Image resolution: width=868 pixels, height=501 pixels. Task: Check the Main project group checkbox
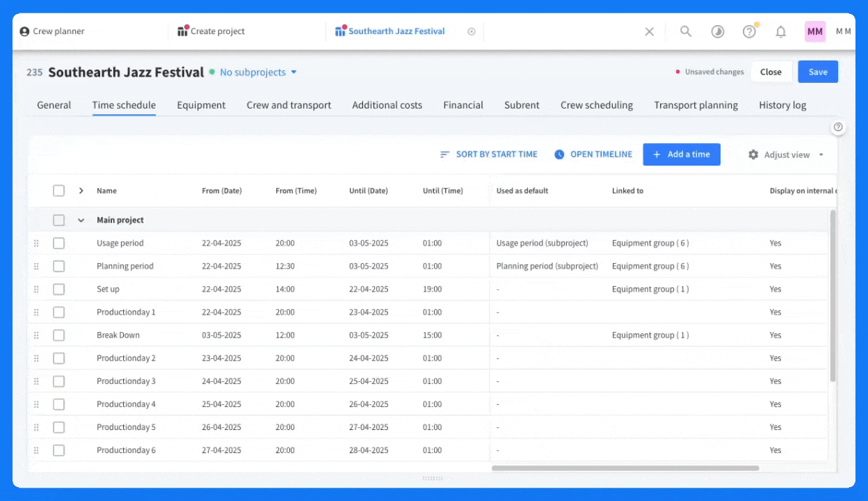58,220
